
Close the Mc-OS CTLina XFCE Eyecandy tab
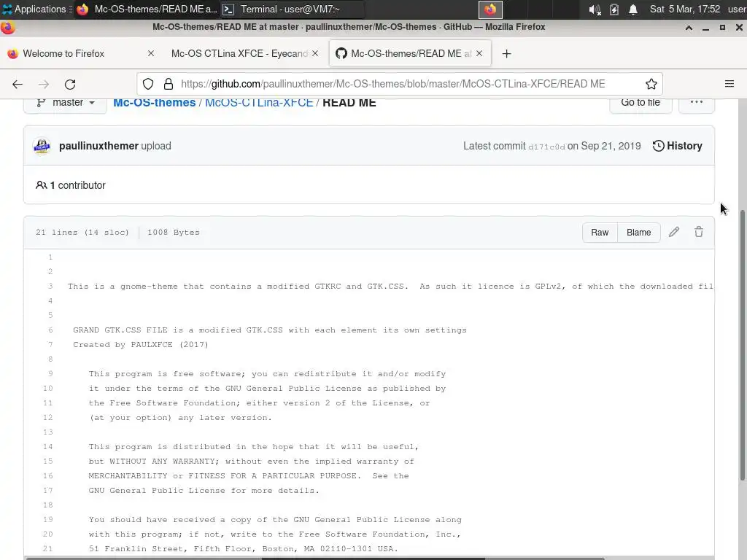[x=315, y=53]
